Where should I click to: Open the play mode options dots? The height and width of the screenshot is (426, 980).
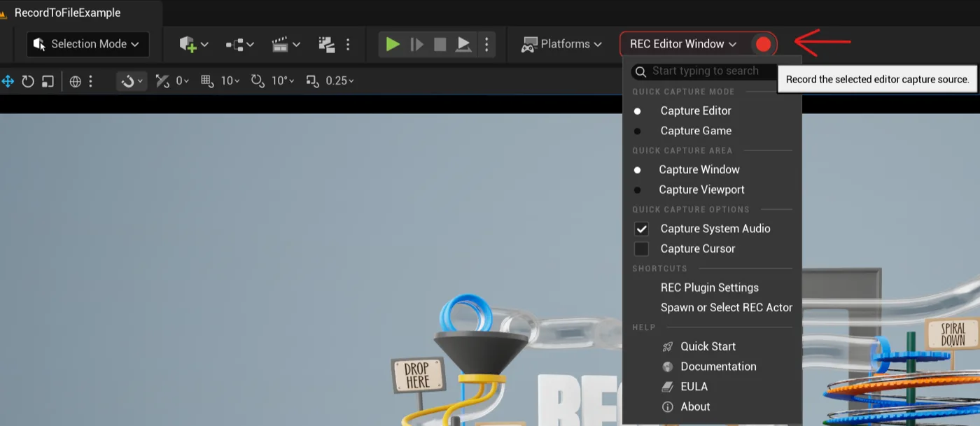(487, 44)
